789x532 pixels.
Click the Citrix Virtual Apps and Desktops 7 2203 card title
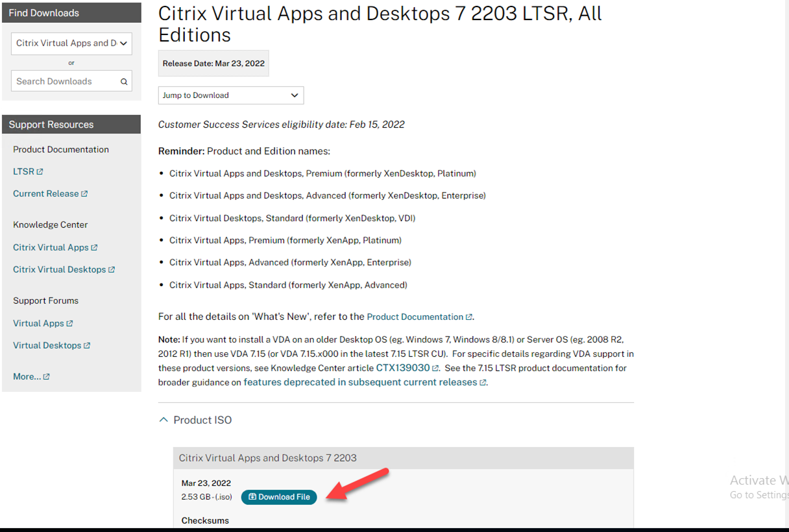268,458
